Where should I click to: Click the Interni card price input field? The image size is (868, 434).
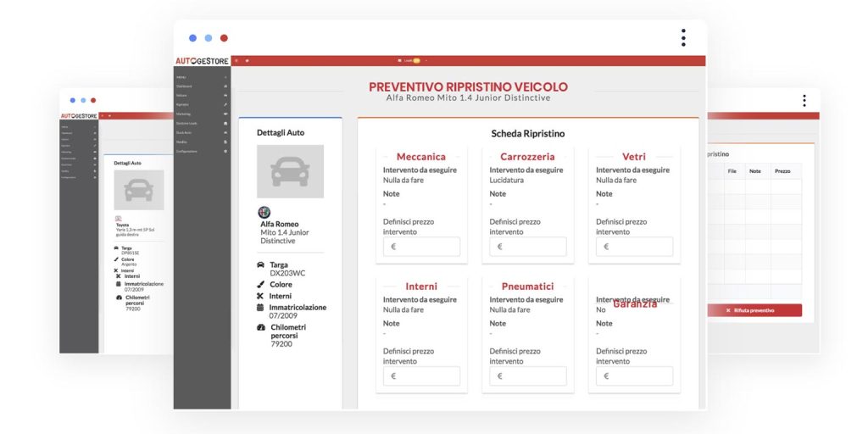pyautogui.click(x=421, y=376)
